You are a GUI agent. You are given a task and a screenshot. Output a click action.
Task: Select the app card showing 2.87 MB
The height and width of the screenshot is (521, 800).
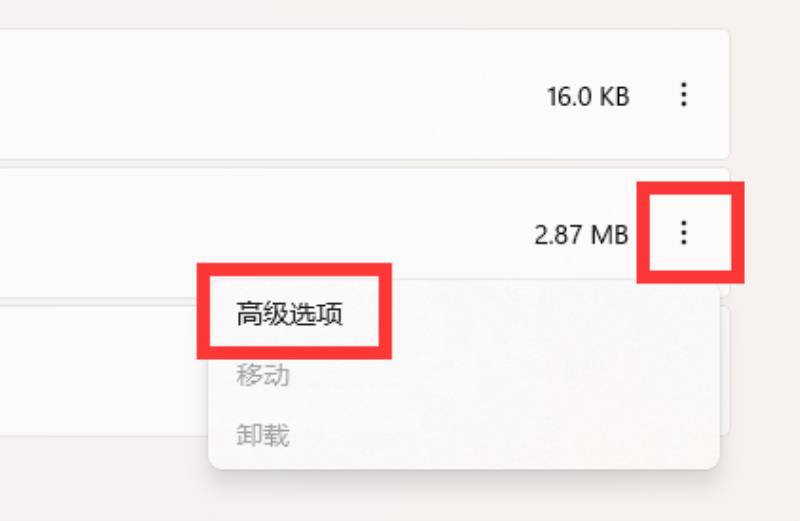(364, 233)
